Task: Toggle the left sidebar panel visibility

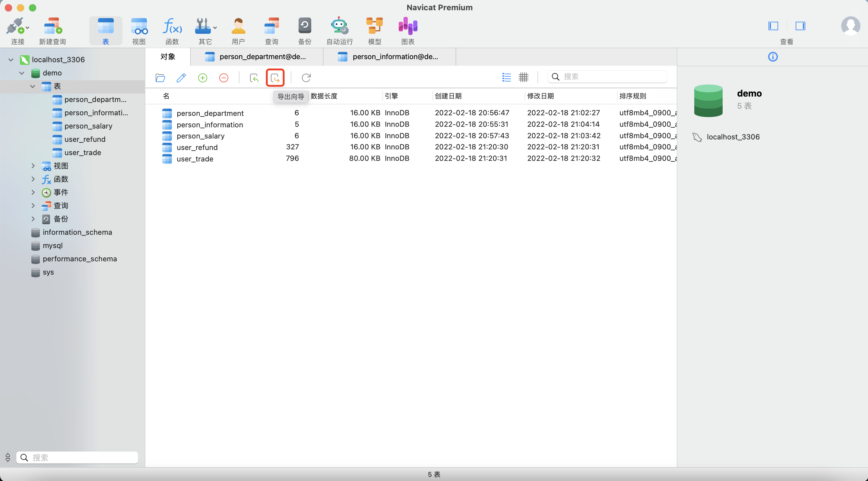Action: [773, 26]
